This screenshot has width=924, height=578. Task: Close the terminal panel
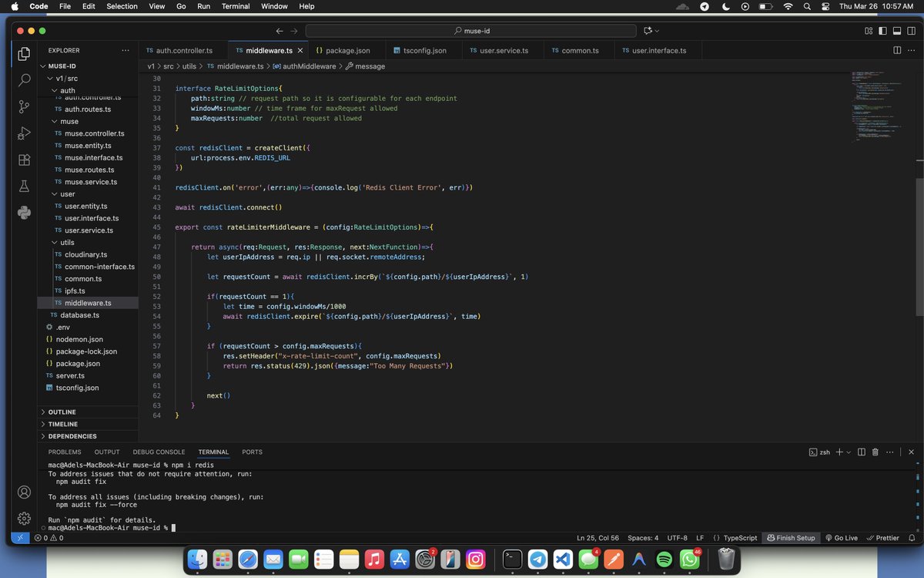tap(912, 452)
